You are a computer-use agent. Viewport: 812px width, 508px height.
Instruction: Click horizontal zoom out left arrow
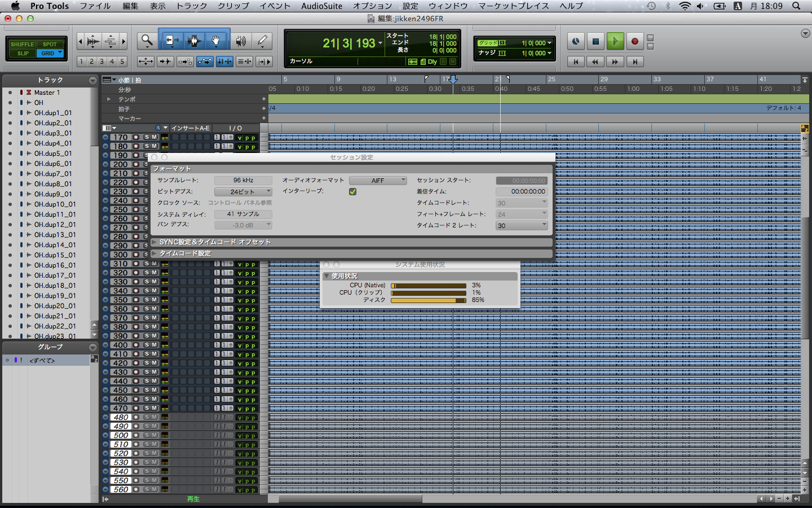(x=80, y=41)
